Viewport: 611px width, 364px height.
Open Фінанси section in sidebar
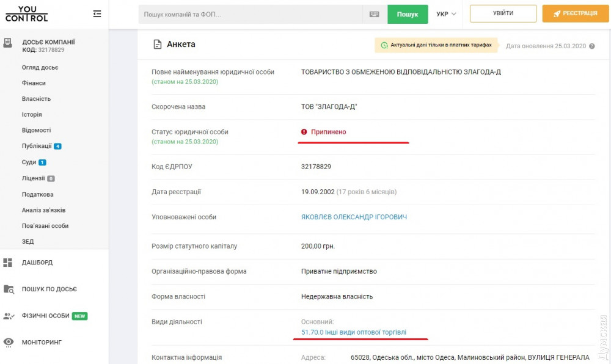(x=34, y=83)
